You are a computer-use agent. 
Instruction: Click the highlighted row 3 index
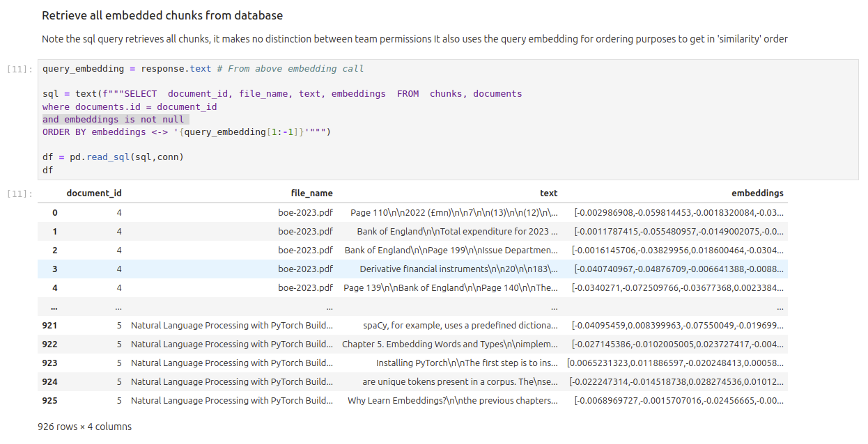(54, 269)
